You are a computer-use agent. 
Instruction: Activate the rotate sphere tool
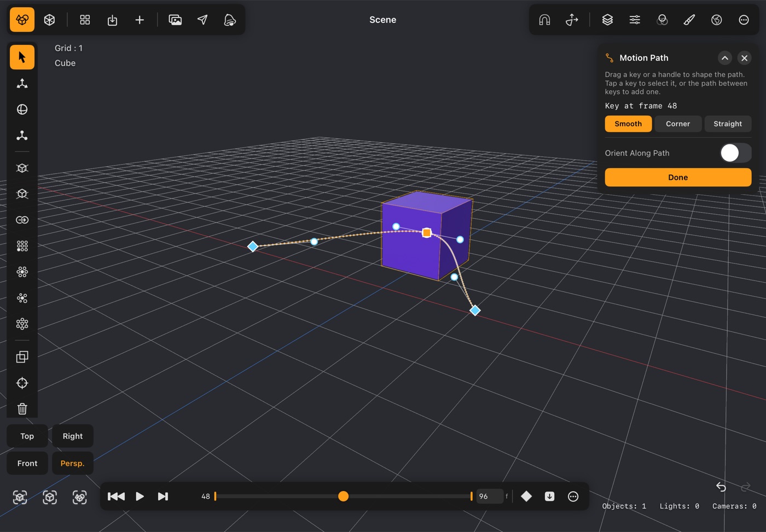[22, 109]
